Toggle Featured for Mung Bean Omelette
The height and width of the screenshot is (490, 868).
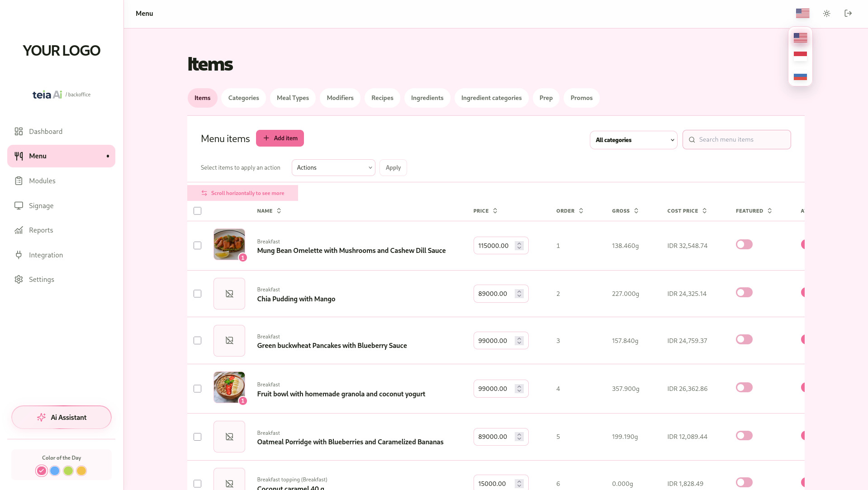pos(744,244)
